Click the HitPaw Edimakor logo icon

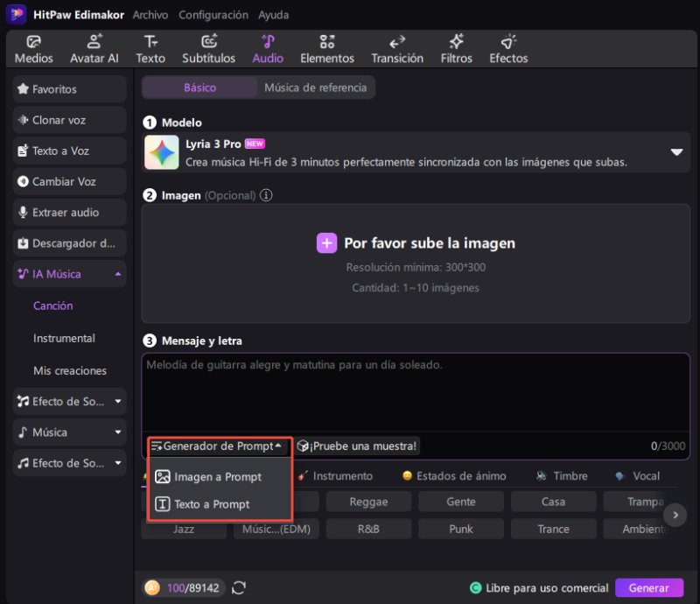(17, 14)
